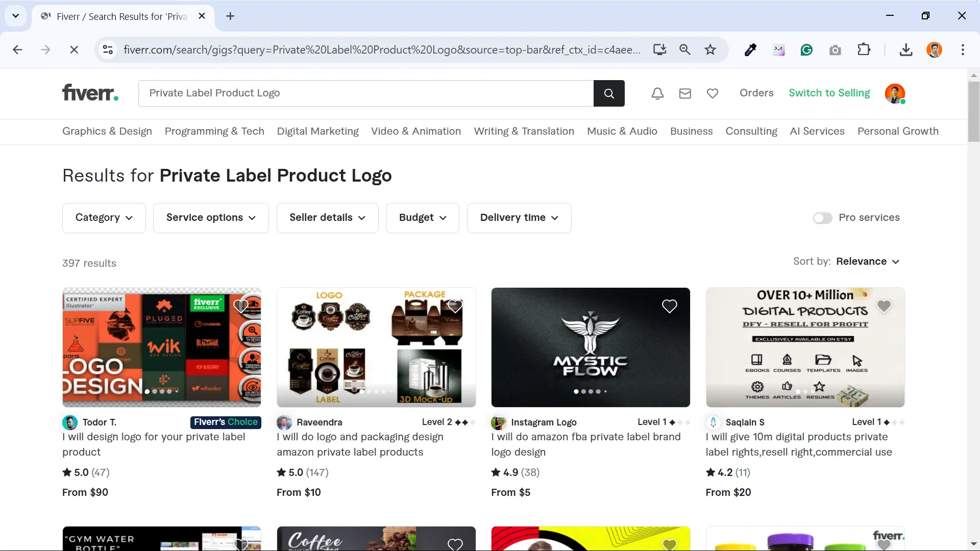This screenshot has height=551, width=980.
Task: Click the Fiverr logo
Action: click(x=90, y=93)
